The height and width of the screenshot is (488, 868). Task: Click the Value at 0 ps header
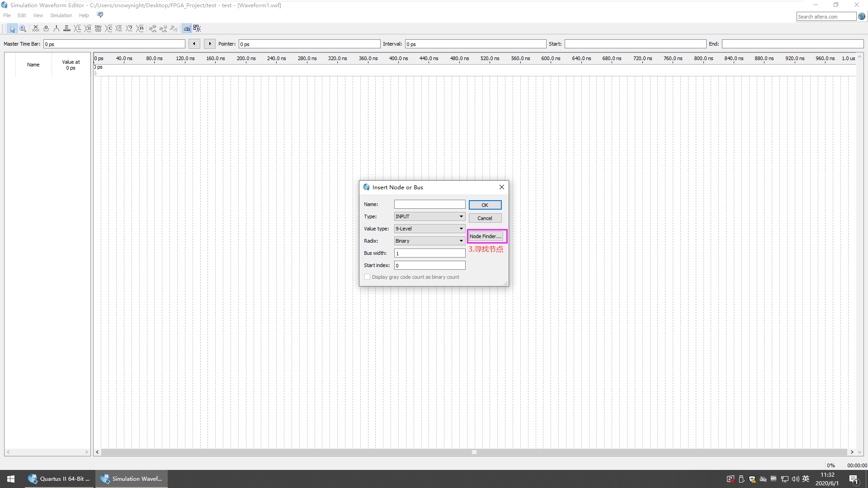point(71,65)
